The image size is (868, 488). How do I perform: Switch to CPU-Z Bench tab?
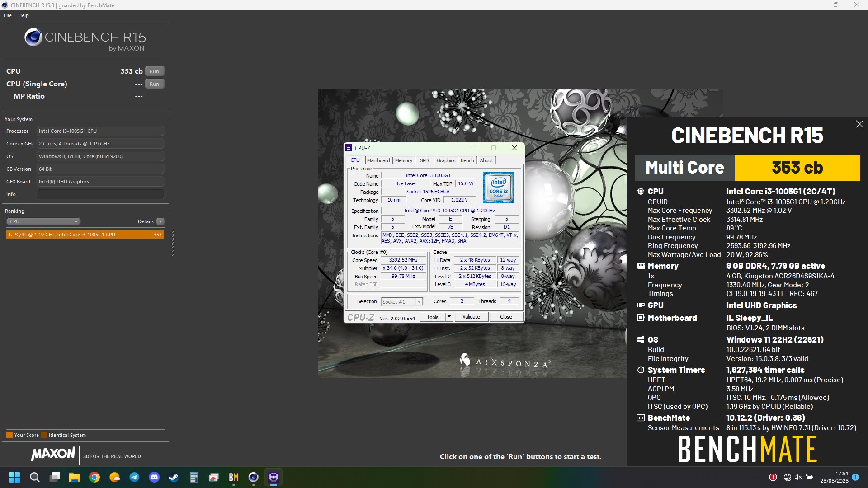click(467, 160)
